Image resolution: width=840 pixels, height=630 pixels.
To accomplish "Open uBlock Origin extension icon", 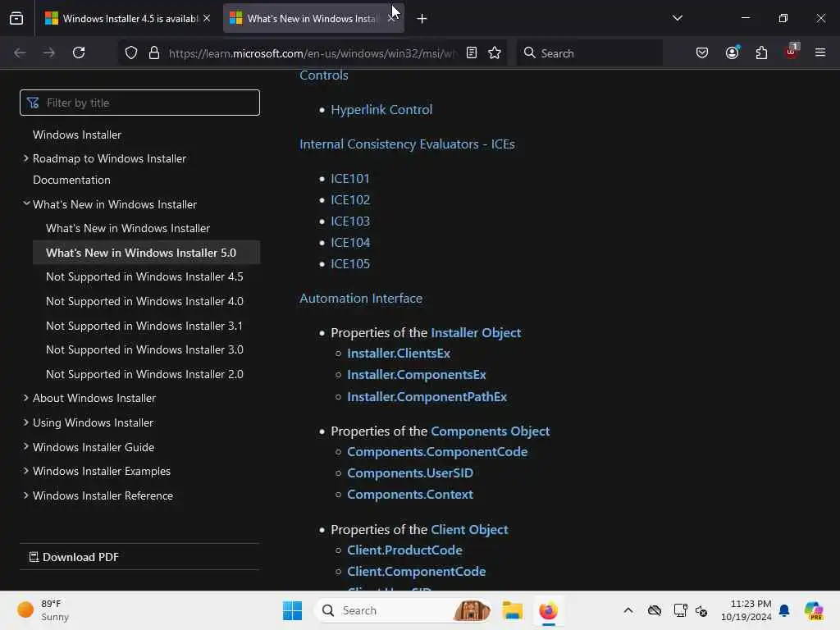I will click(x=792, y=52).
